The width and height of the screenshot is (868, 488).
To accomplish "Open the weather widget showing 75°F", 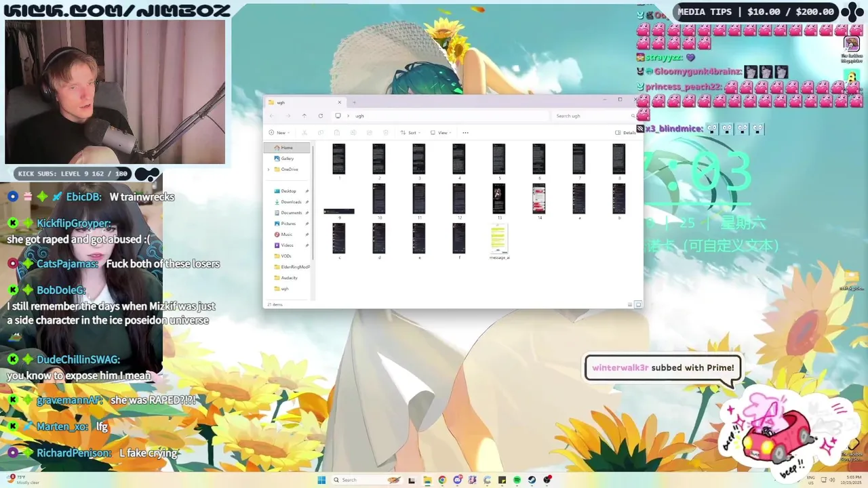I will click(23, 480).
